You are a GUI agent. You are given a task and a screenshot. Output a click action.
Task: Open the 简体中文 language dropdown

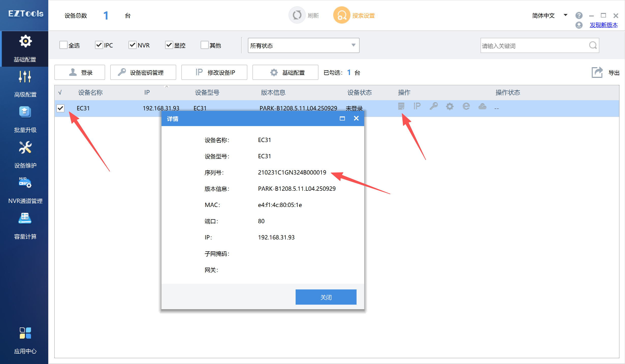coord(549,15)
